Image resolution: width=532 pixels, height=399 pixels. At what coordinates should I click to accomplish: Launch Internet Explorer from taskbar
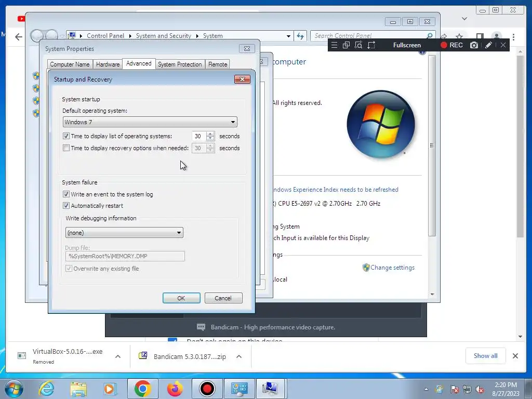(46, 389)
